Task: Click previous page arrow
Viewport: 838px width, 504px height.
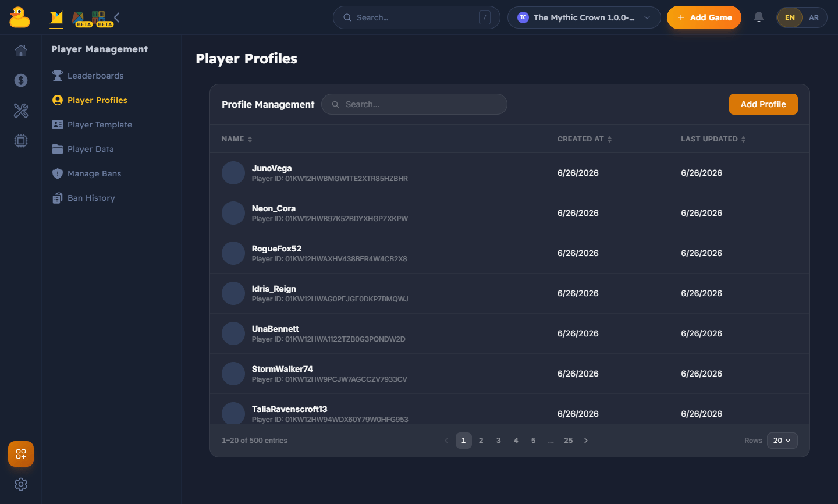Action: coord(446,441)
